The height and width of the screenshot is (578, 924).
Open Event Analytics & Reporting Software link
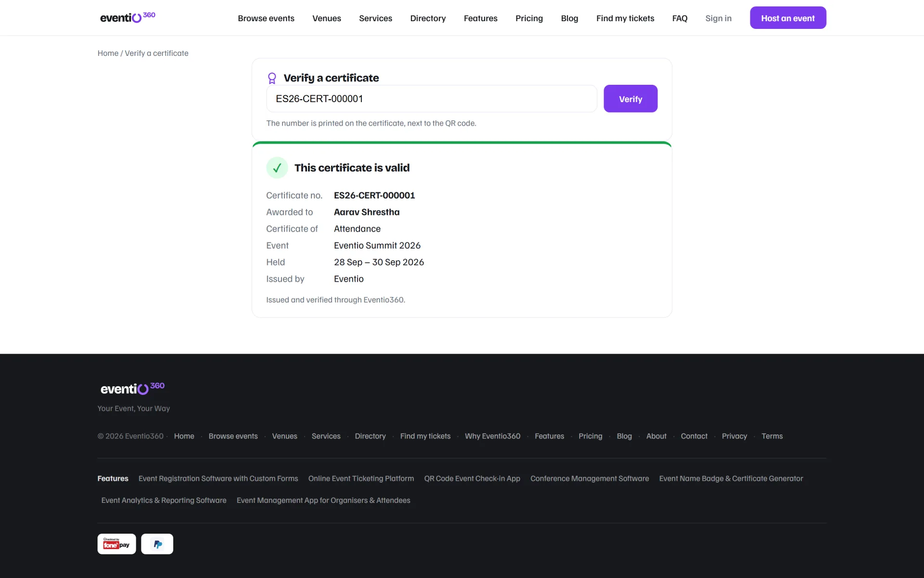coord(164,500)
